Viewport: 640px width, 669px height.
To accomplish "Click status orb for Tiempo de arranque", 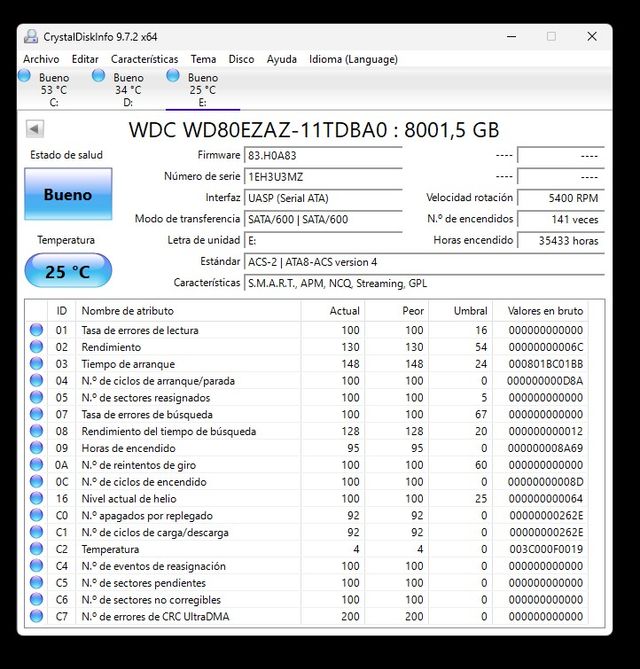I will tap(36, 364).
